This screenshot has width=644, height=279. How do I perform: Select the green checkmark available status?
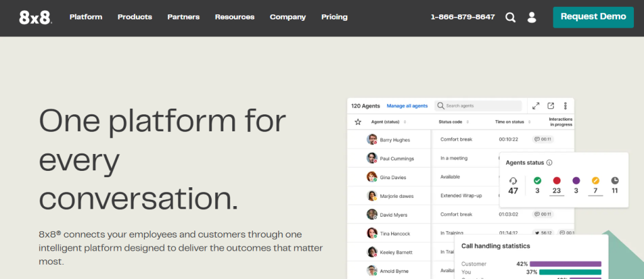tap(536, 180)
